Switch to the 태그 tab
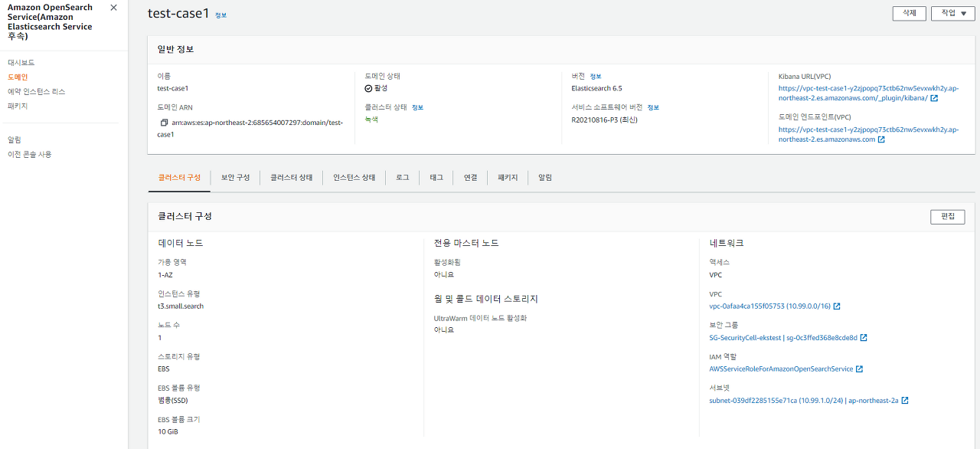Viewport: 980px width, 449px height. [x=436, y=178]
